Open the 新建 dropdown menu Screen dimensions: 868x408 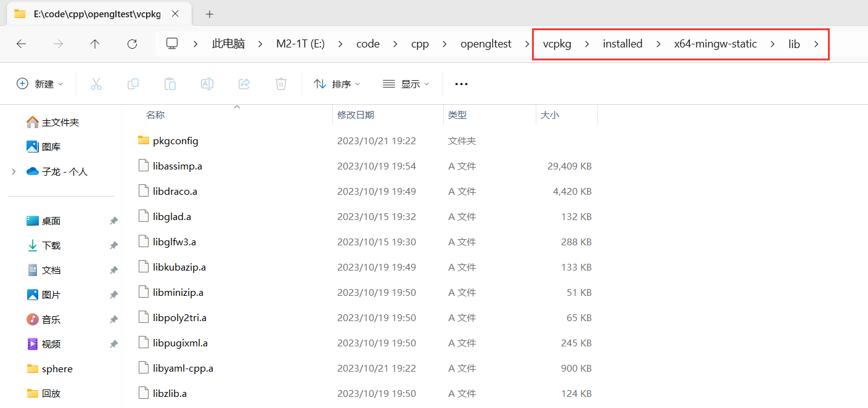(x=40, y=84)
